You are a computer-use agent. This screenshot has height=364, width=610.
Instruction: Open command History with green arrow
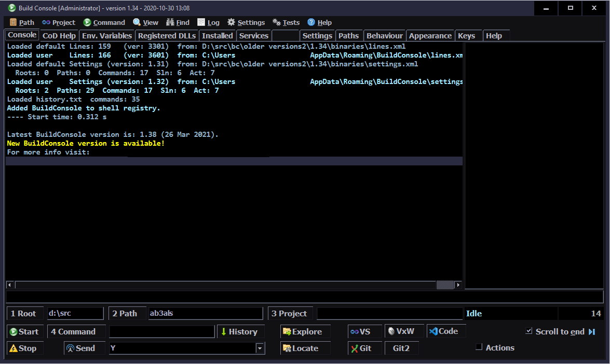pyautogui.click(x=240, y=332)
